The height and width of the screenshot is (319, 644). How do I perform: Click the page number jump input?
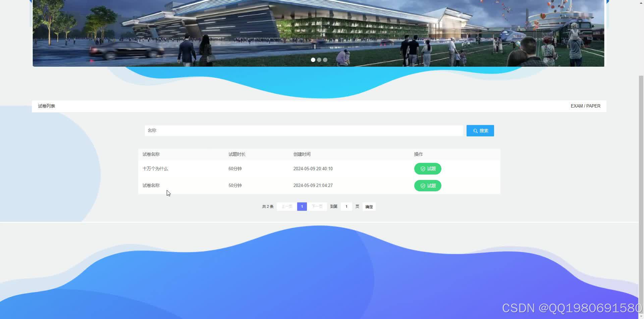click(x=346, y=206)
